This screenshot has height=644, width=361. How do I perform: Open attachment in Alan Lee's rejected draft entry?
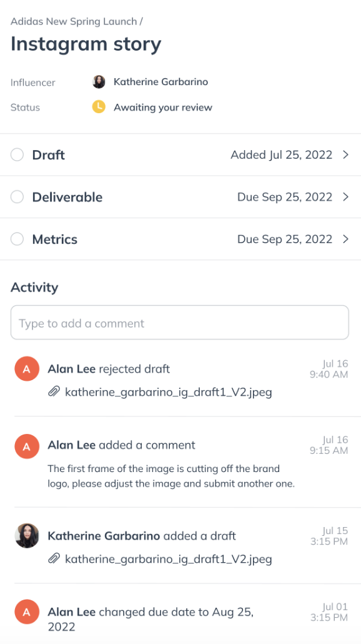click(x=168, y=392)
